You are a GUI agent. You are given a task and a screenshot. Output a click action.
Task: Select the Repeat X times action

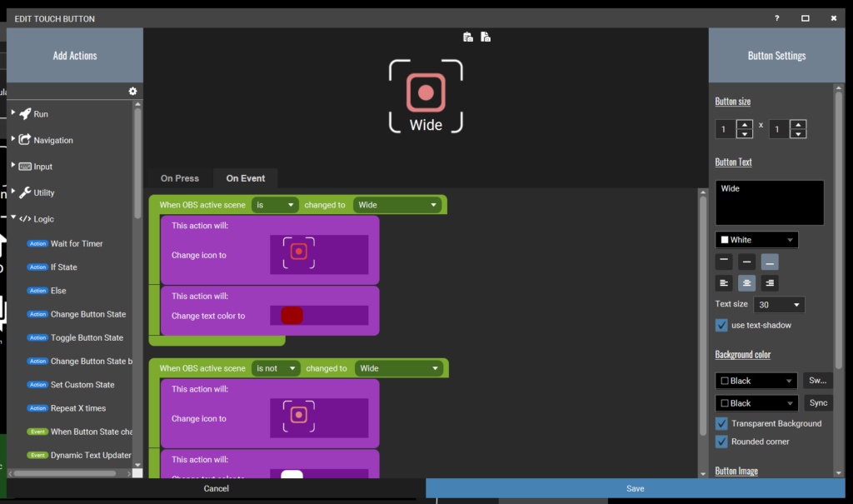[67, 407]
